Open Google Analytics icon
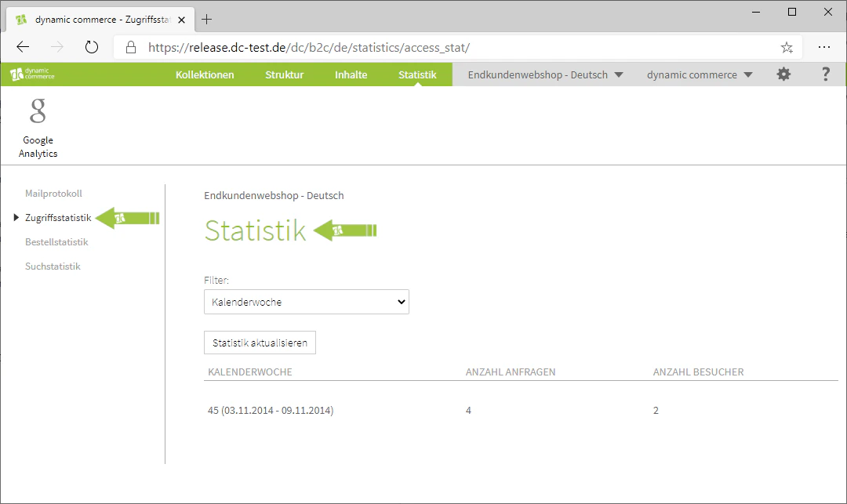This screenshot has width=847, height=504. point(38,129)
